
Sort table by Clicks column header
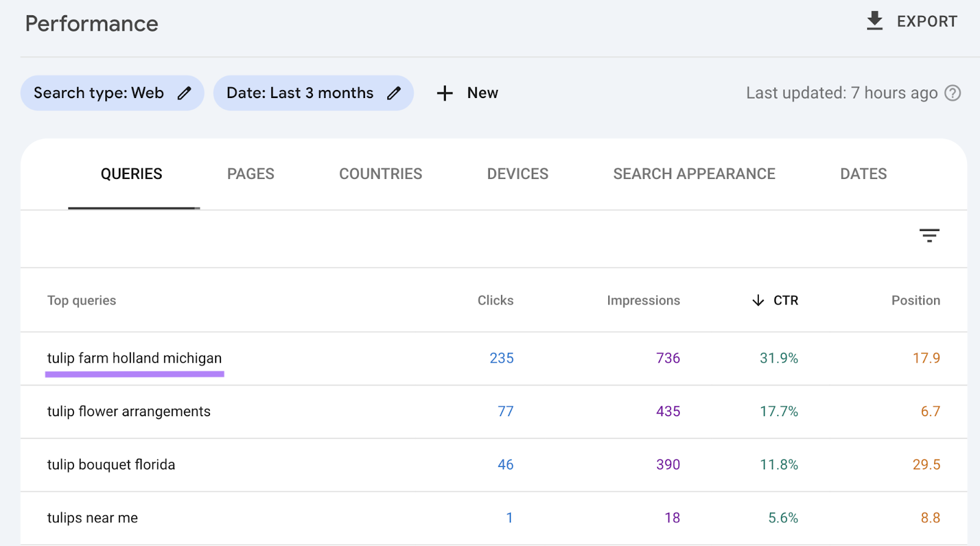coord(496,300)
